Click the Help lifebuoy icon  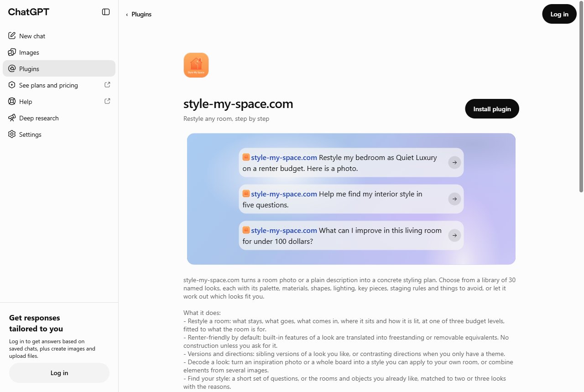pos(12,101)
